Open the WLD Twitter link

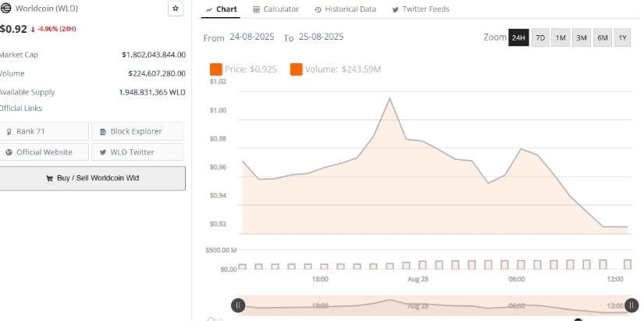click(137, 152)
